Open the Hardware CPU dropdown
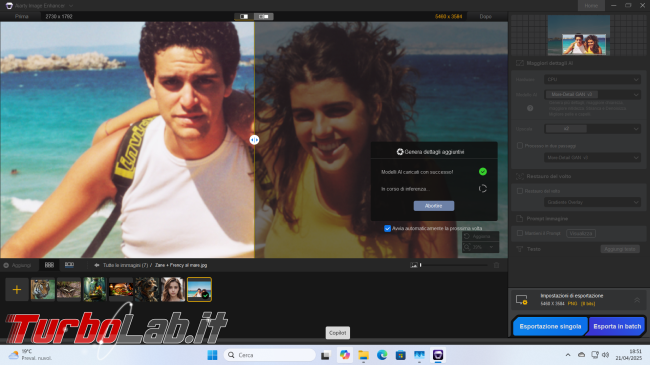The height and width of the screenshot is (365, 650). (x=592, y=79)
